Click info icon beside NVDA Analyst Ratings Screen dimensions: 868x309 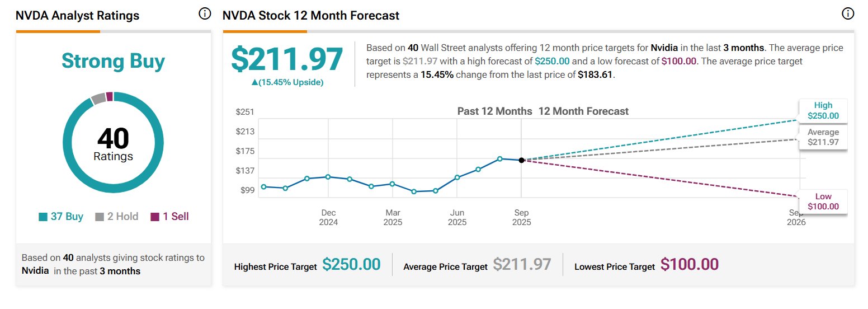(x=205, y=14)
